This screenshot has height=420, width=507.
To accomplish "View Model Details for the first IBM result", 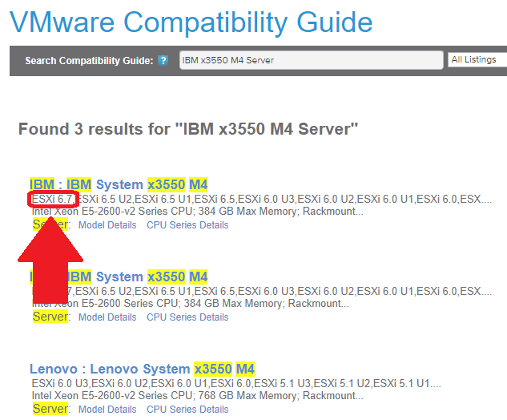I will [107, 225].
